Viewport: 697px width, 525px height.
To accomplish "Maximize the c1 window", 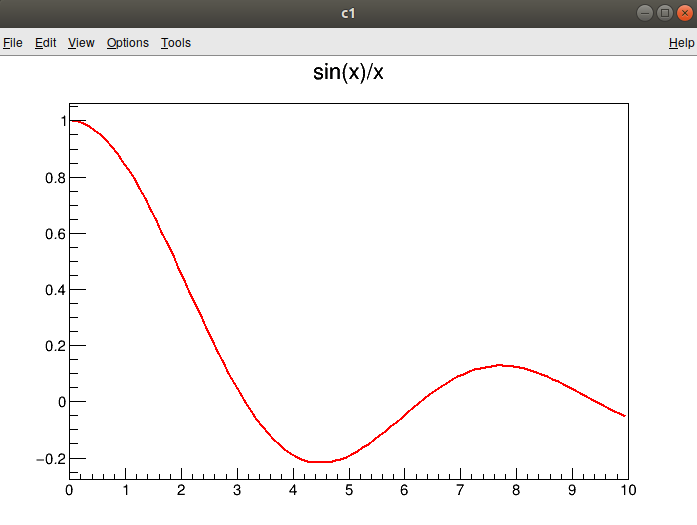I will [665, 13].
